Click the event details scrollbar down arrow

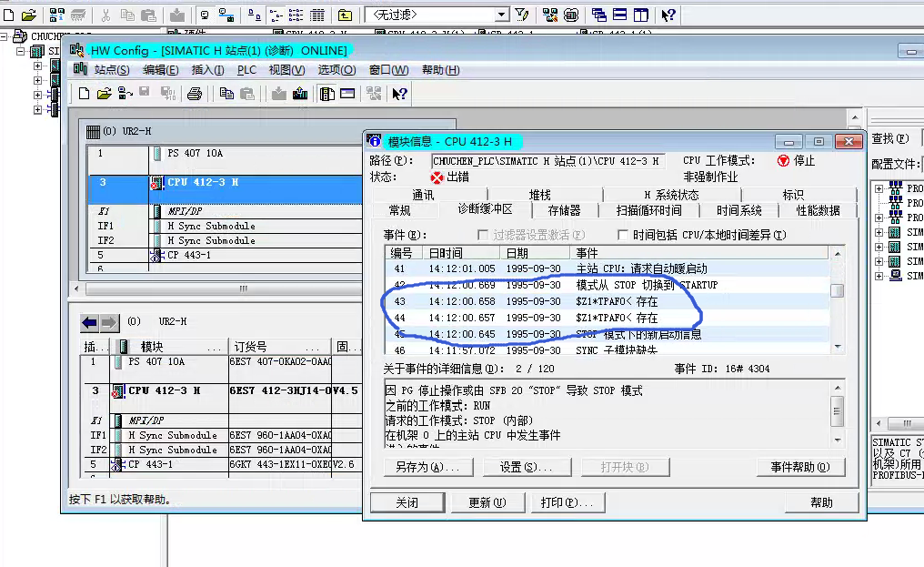coord(838,440)
